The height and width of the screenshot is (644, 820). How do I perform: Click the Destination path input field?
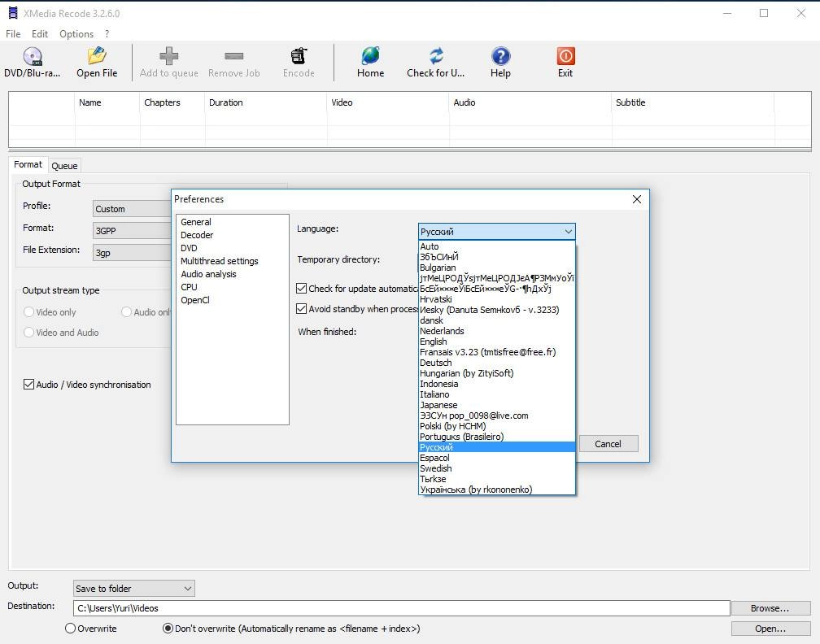[x=402, y=608]
